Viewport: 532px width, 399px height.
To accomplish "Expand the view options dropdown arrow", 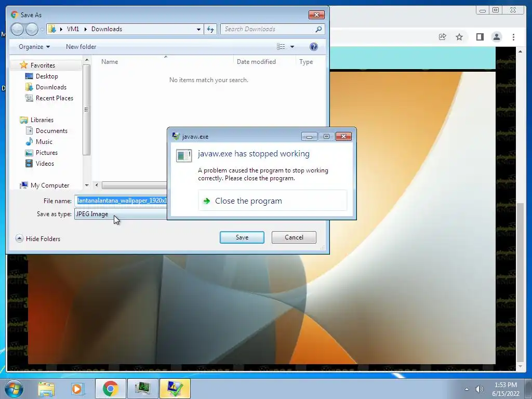I will pyautogui.click(x=292, y=47).
